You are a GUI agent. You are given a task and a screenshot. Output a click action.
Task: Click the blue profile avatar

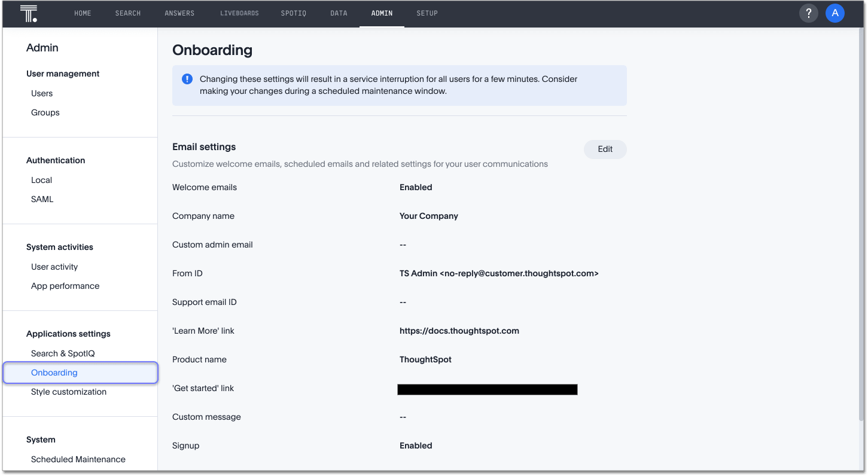[835, 13]
